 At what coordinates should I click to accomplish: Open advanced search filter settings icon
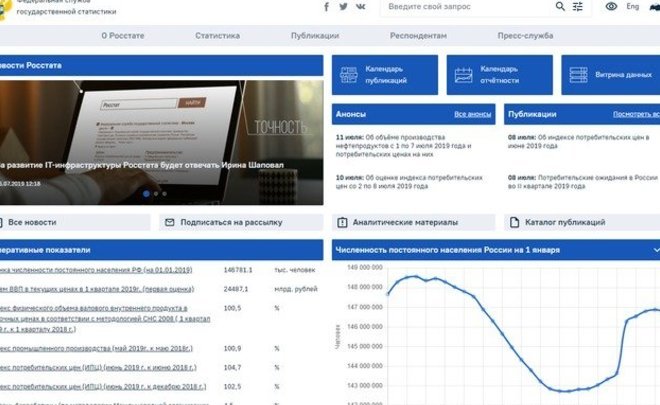(578, 7)
